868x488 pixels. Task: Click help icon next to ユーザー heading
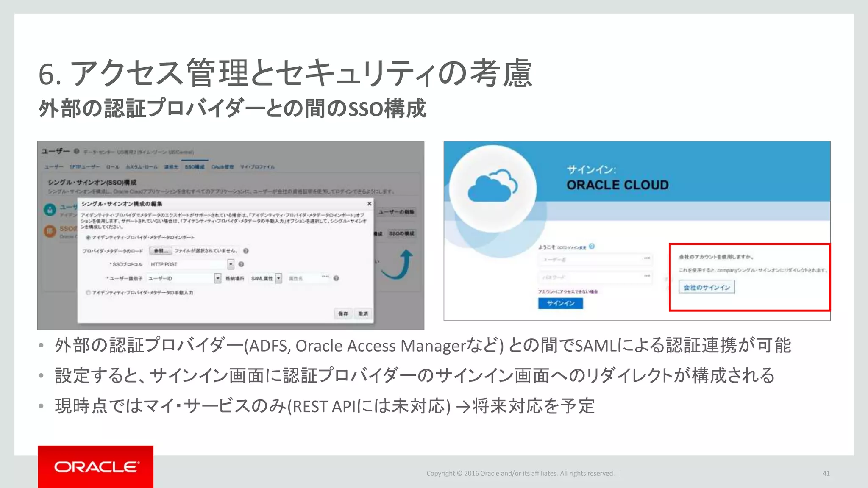pos(77,151)
